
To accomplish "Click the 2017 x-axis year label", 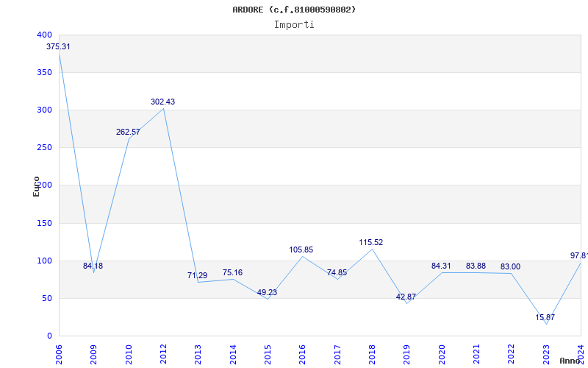I will click(x=337, y=355).
